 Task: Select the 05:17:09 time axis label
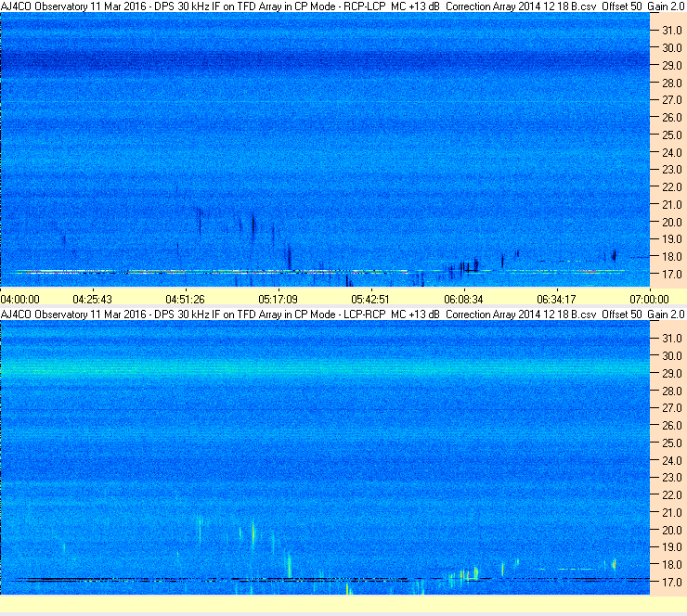pyautogui.click(x=279, y=300)
